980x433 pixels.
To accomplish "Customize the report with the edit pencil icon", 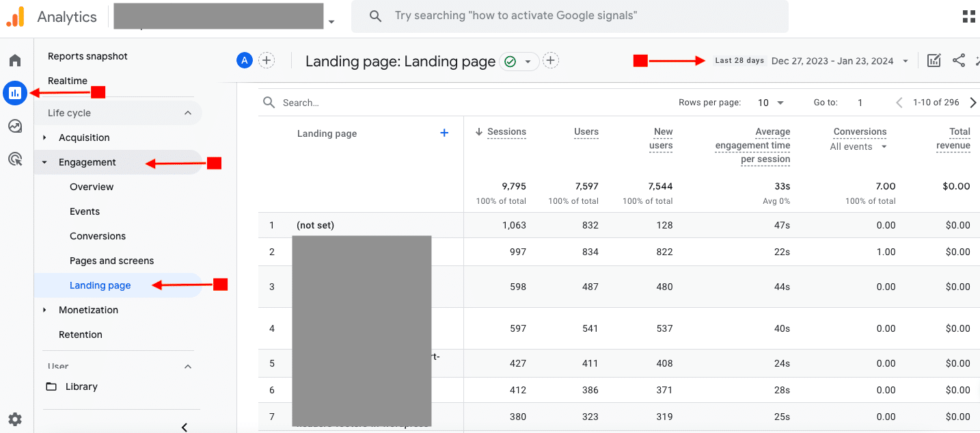I will pyautogui.click(x=934, y=60).
